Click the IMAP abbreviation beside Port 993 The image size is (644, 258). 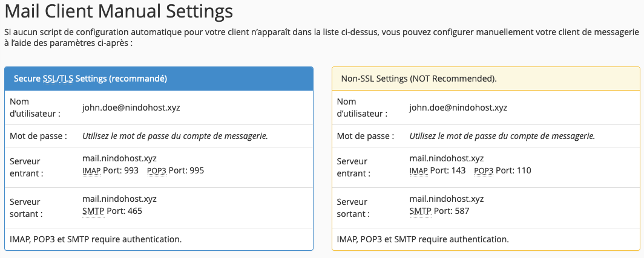pos(91,171)
